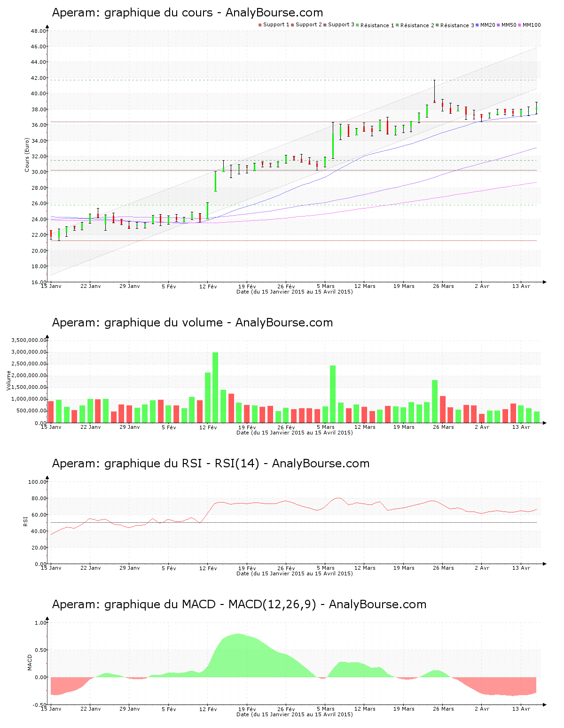Click the 'RSI' vertical axis label
This screenshot has height=728, width=564.
(x=25, y=521)
